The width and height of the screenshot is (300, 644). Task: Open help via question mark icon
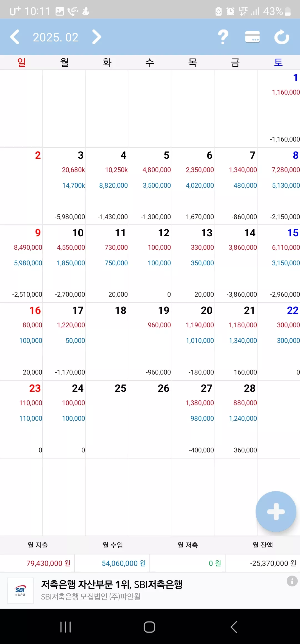click(x=223, y=37)
